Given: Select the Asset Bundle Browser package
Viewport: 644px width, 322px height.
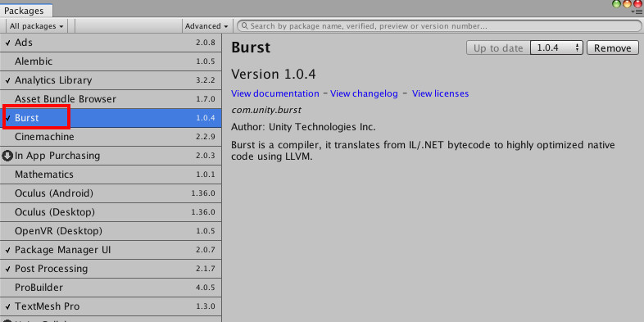Looking at the screenshot, I should [x=111, y=99].
